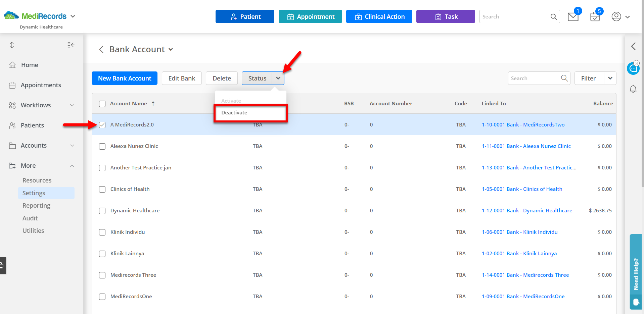Image resolution: width=644 pixels, height=314 pixels.
Task: Check the Klinik Individu checkbox
Action: (x=102, y=232)
